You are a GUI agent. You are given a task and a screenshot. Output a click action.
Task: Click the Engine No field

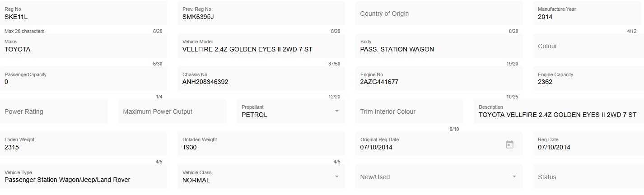coord(439,82)
